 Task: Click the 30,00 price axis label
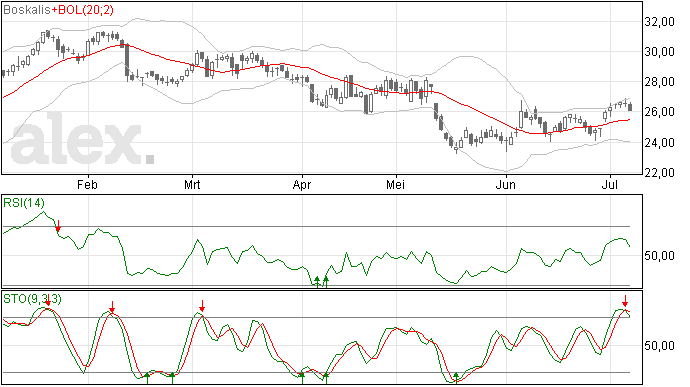[x=659, y=52]
